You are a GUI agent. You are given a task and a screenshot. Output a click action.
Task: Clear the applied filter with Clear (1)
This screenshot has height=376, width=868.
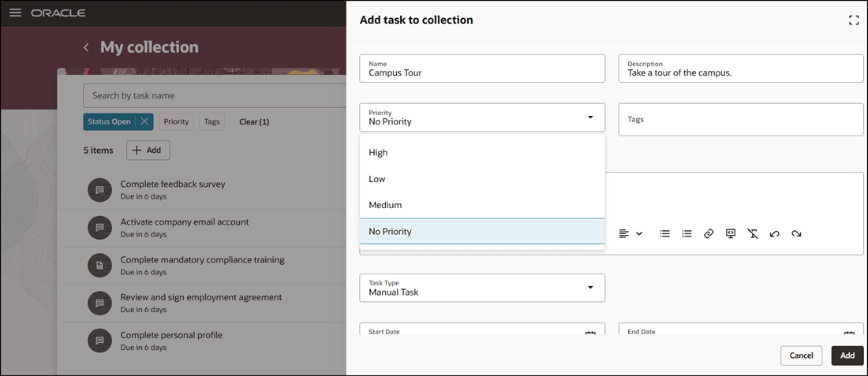(x=254, y=121)
